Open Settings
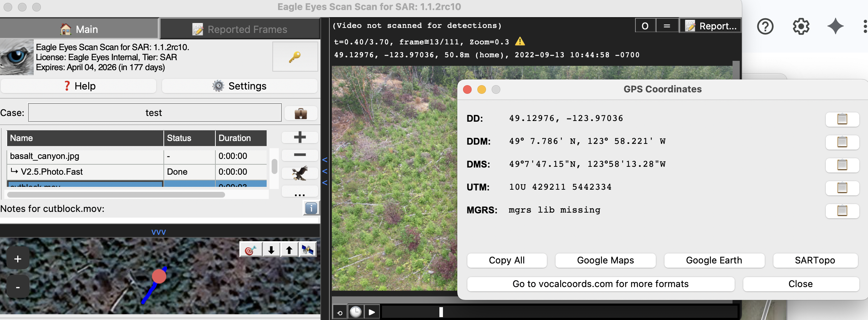The image size is (868, 320). (x=239, y=86)
